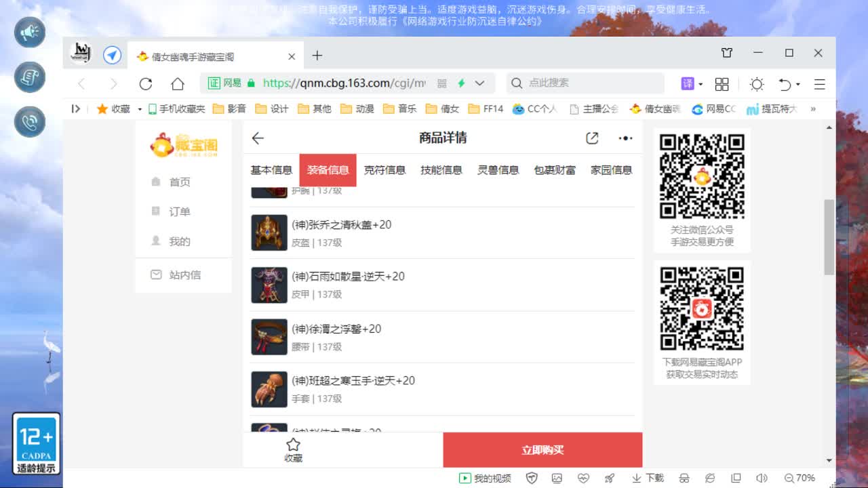Open the browser's night mode sun icon
The height and width of the screenshot is (488, 868).
pyautogui.click(x=757, y=84)
